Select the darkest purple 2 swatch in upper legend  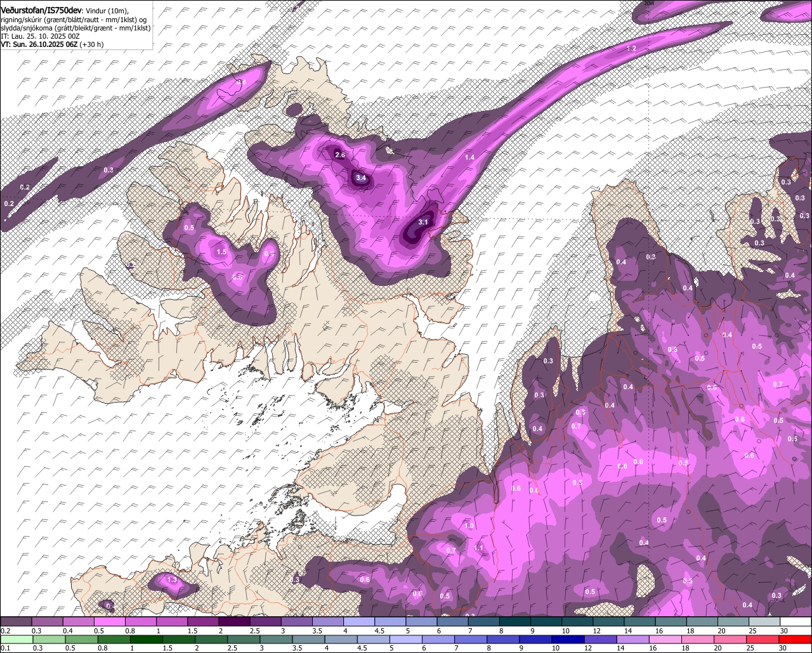[234, 621]
